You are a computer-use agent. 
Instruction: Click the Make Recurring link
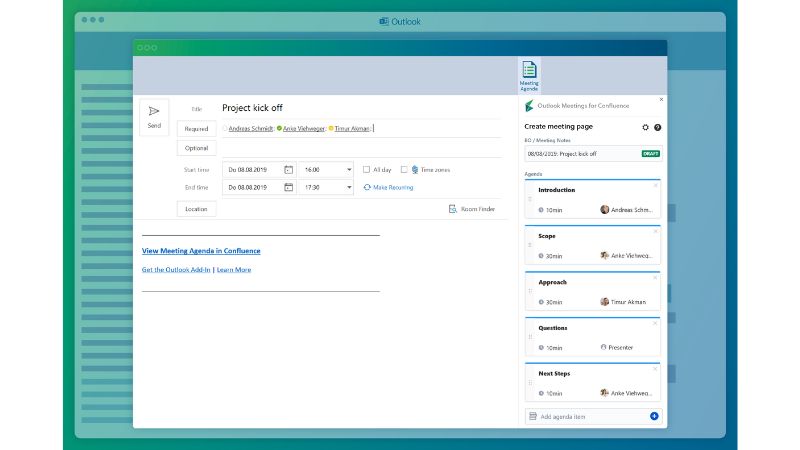393,187
